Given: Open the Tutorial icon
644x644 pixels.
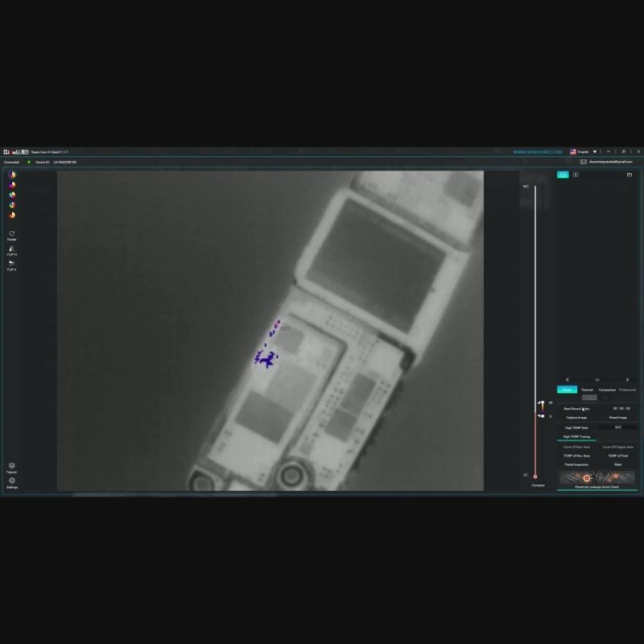Looking at the screenshot, I should (x=12, y=467).
